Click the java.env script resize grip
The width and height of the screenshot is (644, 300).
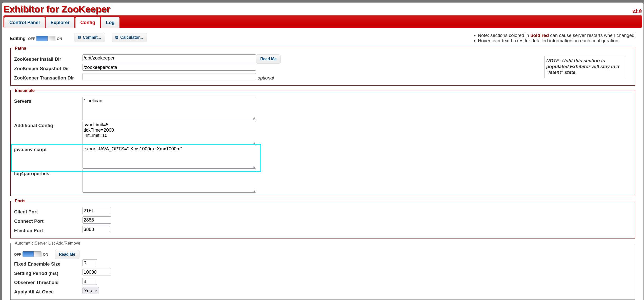tap(254, 167)
